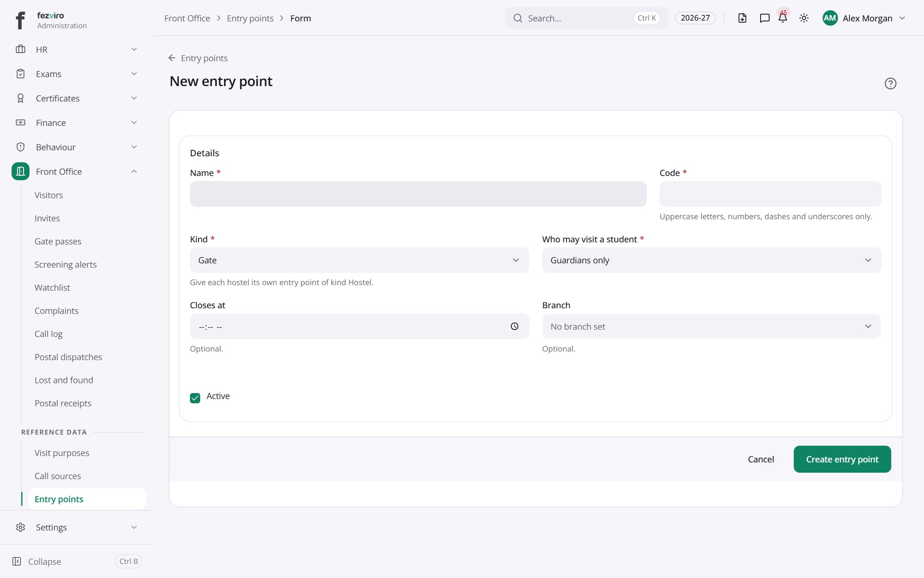
Task: Open the chat messages icon
Action: pyautogui.click(x=764, y=18)
